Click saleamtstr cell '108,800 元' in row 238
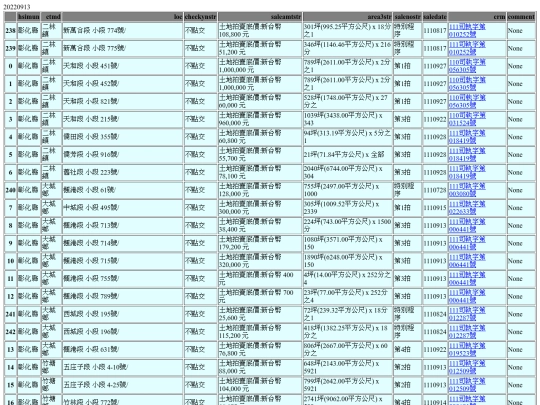The image size is (540, 405). 260,30
